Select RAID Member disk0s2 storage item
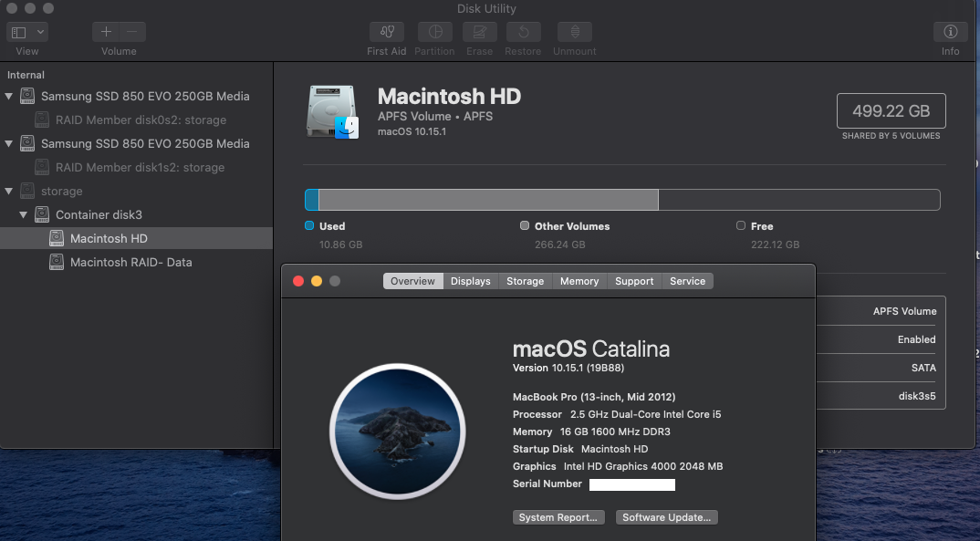The height and width of the screenshot is (541, 980). click(x=141, y=120)
